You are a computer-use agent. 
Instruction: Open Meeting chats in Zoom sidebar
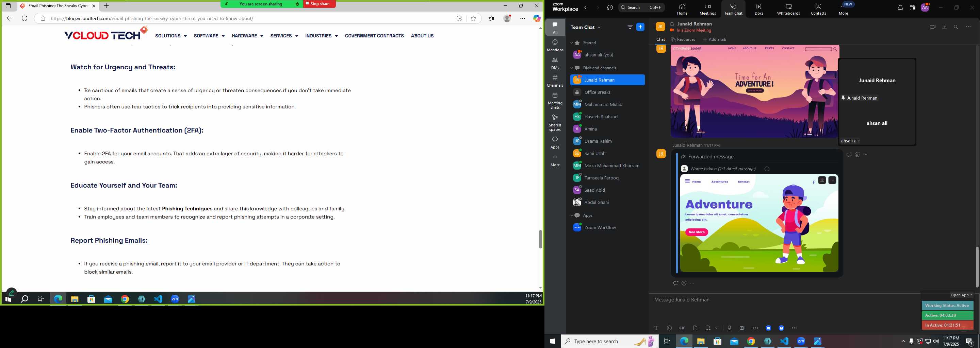[x=555, y=101]
